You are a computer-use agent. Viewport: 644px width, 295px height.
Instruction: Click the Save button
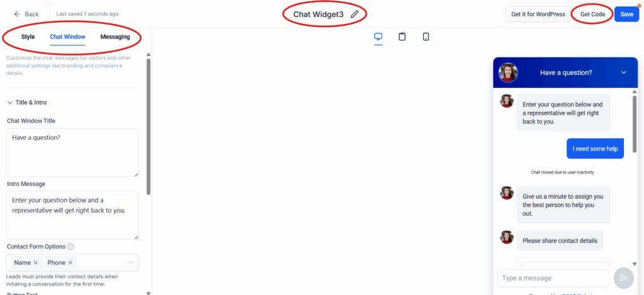[x=627, y=14]
